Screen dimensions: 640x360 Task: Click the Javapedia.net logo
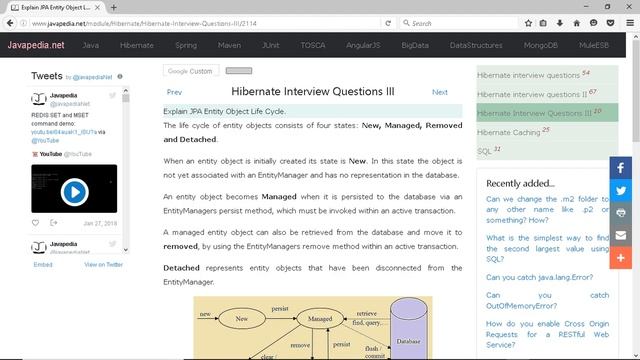pos(36,45)
